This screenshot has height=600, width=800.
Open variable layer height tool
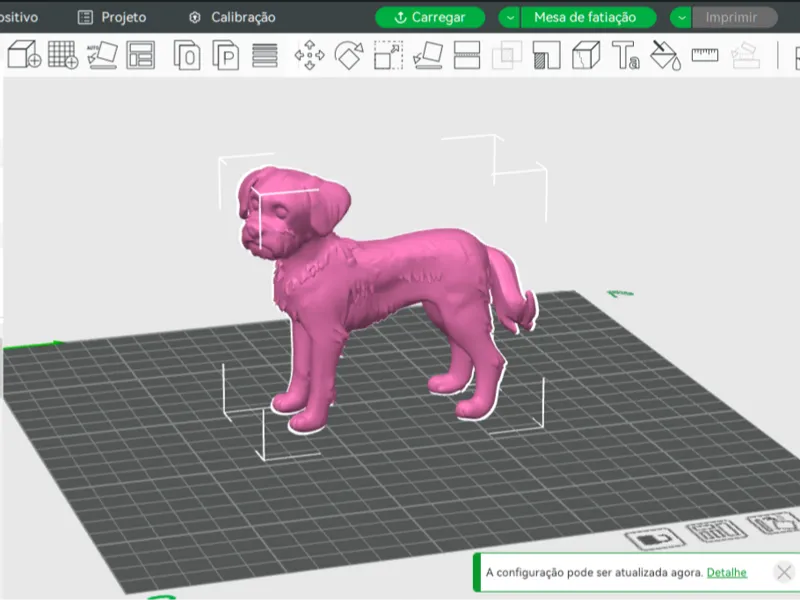click(x=265, y=55)
